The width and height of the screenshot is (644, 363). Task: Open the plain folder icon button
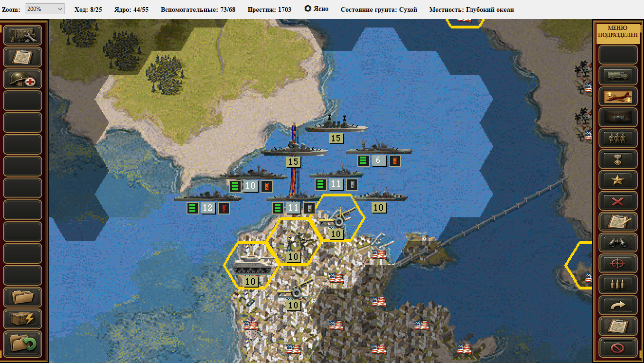23,297
